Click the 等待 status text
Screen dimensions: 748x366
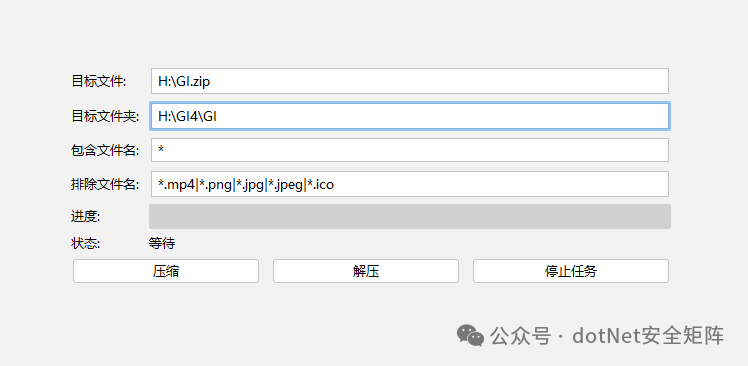tap(162, 244)
